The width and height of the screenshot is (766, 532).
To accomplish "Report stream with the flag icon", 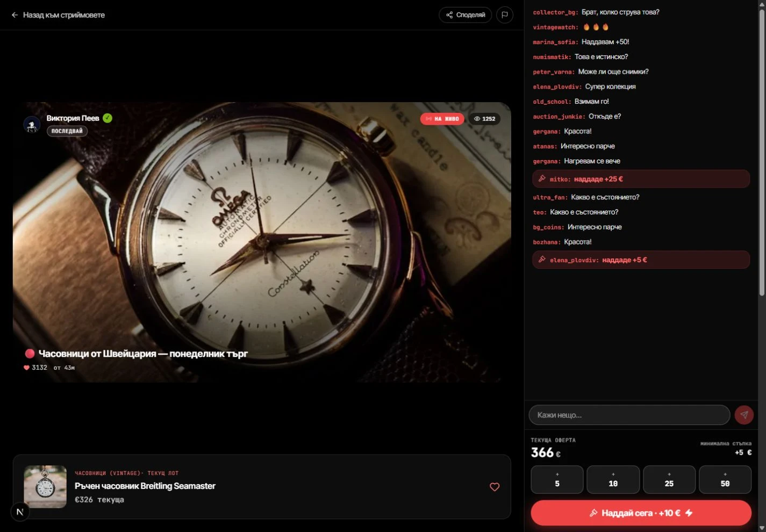I will [504, 15].
